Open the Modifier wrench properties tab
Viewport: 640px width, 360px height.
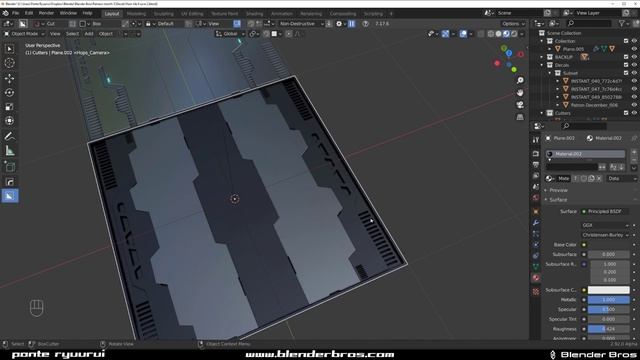(x=536, y=223)
